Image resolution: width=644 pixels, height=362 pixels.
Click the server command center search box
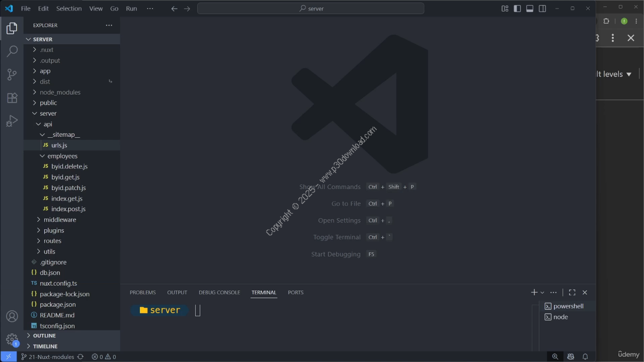(x=310, y=9)
